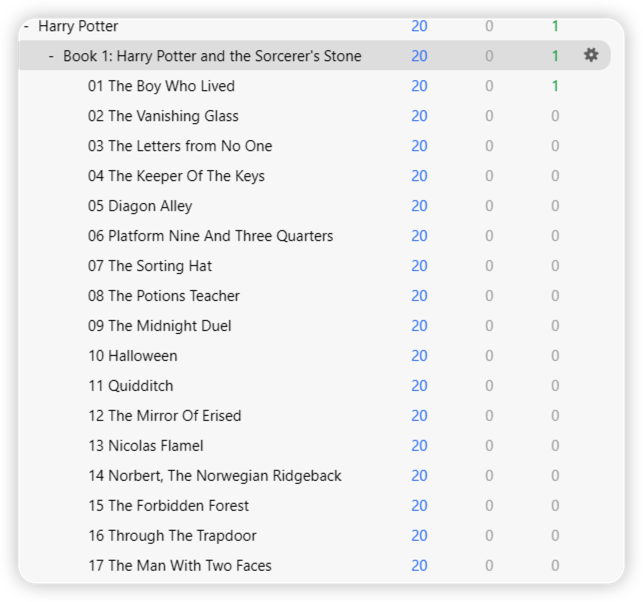Select deck 07 The Sorting Hat
The image size is (643, 602).
[x=150, y=266]
